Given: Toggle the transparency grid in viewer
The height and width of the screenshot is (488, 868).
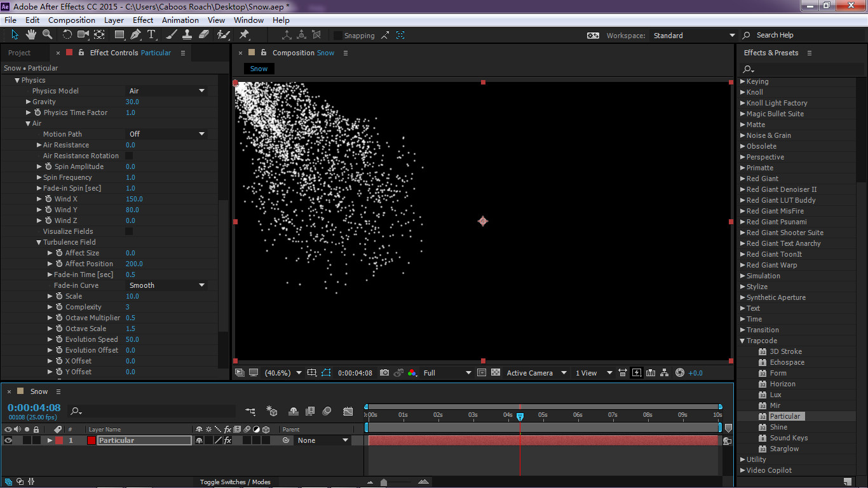Looking at the screenshot, I should pos(496,373).
